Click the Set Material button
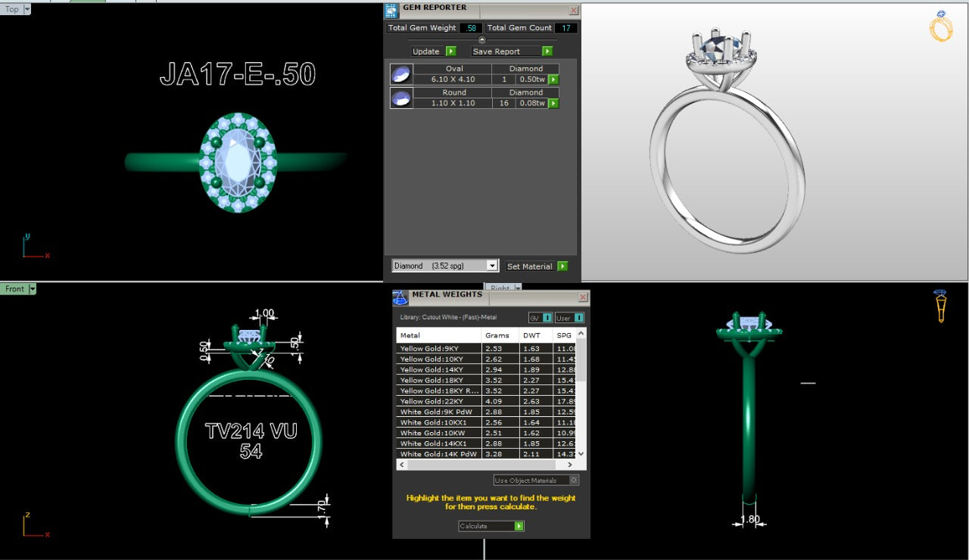This screenshot has width=969, height=560. [531, 266]
